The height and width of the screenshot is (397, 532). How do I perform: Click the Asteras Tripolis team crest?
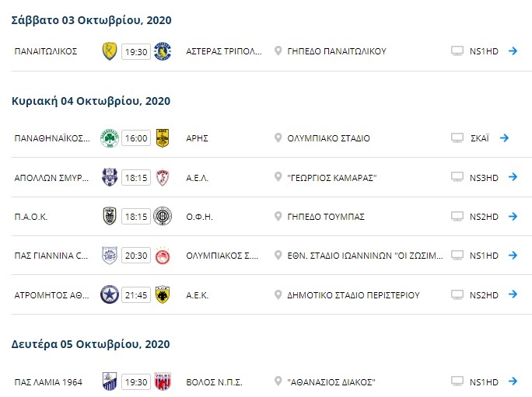(163, 51)
